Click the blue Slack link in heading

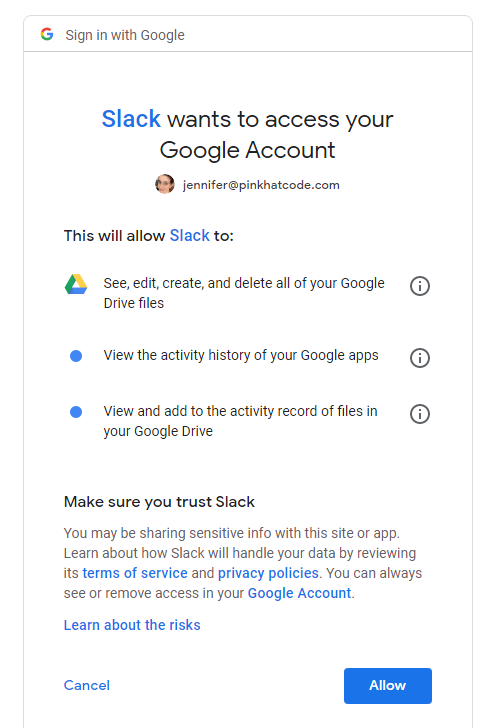pyautogui.click(x=131, y=119)
